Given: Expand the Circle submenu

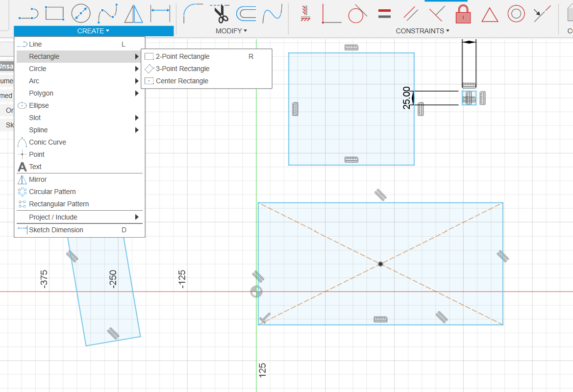Looking at the screenshot, I should click(79, 69).
